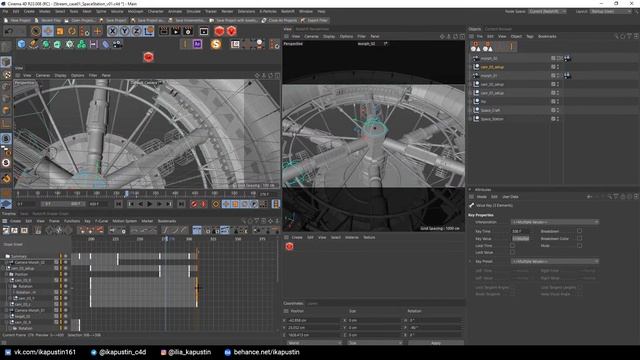Toggle visibility dots of Space_Craft object
The width and height of the screenshot is (640, 360).
point(558,110)
